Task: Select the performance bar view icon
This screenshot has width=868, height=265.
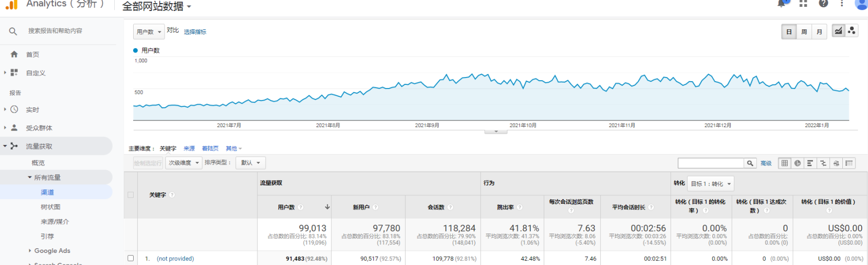Action: click(x=810, y=163)
